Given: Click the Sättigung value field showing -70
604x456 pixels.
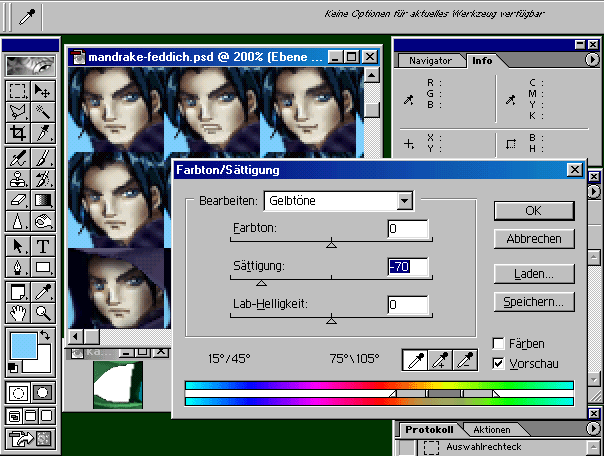Looking at the screenshot, I should point(408,267).
